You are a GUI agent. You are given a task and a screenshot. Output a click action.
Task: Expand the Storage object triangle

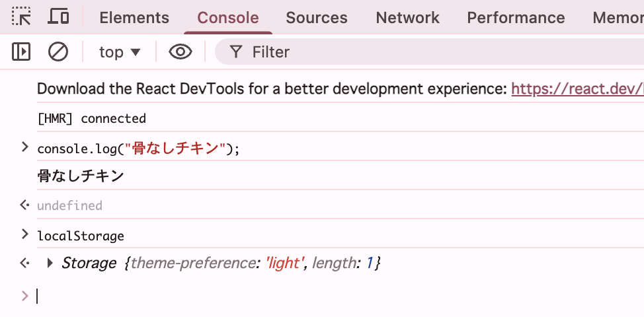[x=50, y=264]
